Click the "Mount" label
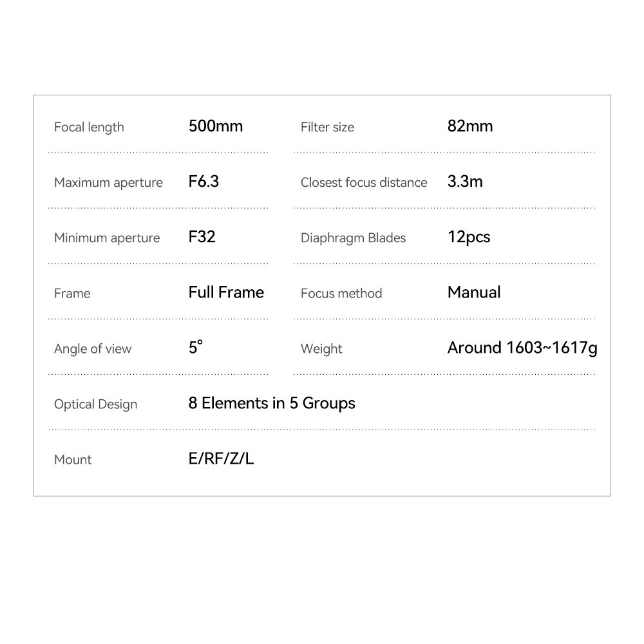 coord(73,460)
